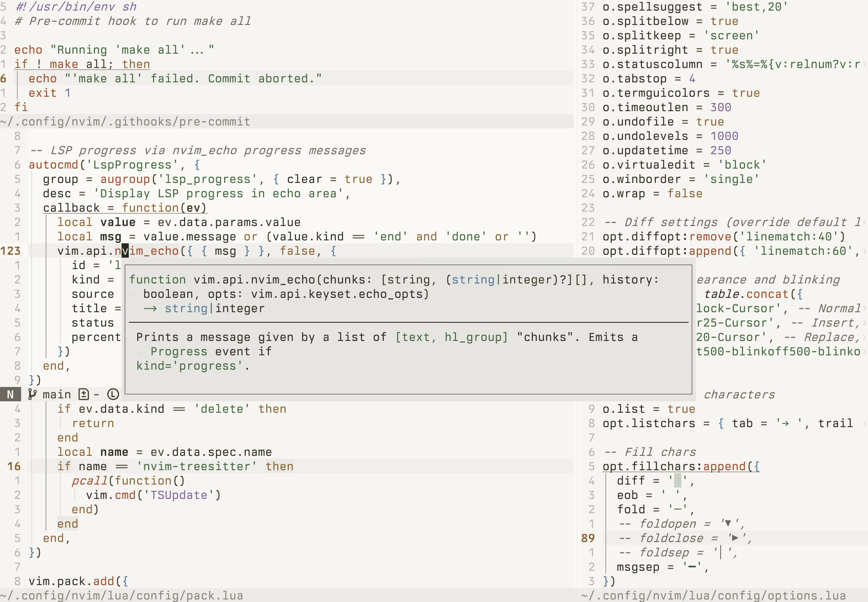Click line number 123 in the gutter
This screenshot has width=868, height=602.
point(11,251)
